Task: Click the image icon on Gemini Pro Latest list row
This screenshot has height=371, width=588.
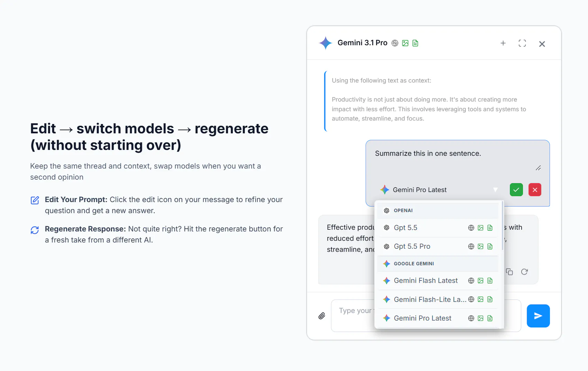Action: point(480,318)
